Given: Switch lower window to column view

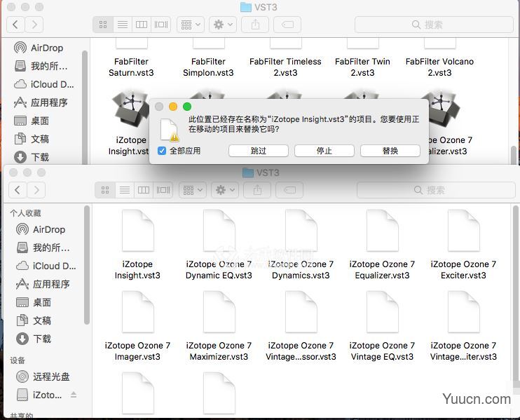Looking at the screenshot, I should tap(144, 190).
